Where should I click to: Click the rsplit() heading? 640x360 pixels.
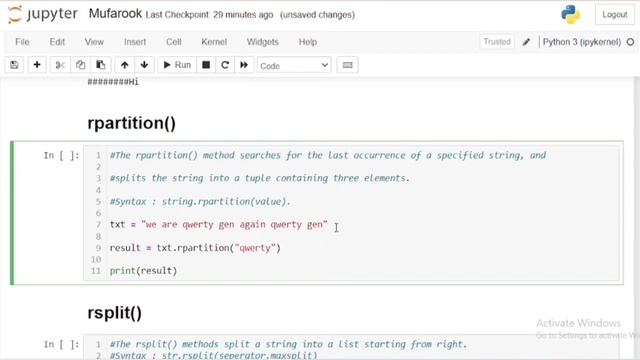click(115, 313)
